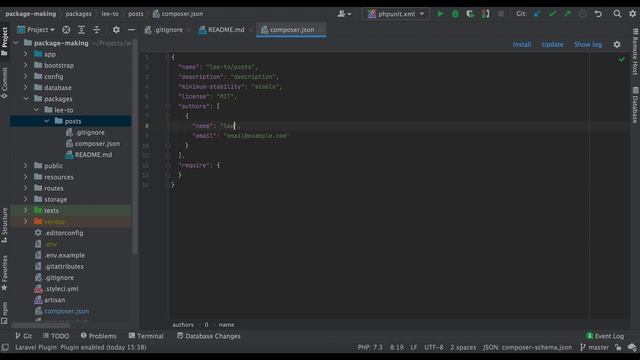
Task: Collapse the packages folder
Action: click(26, 99)
